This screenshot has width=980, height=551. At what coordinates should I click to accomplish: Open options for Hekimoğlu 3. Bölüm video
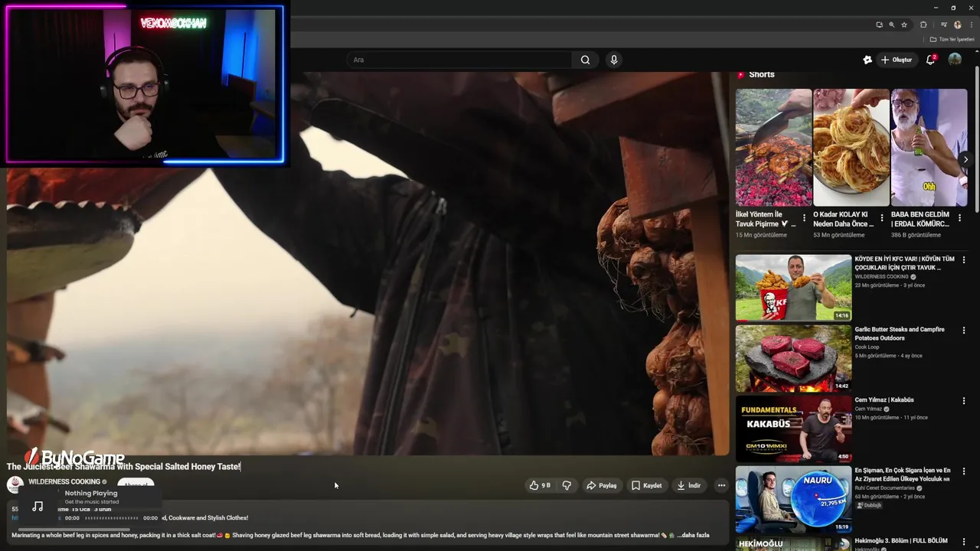click(964, 542)
